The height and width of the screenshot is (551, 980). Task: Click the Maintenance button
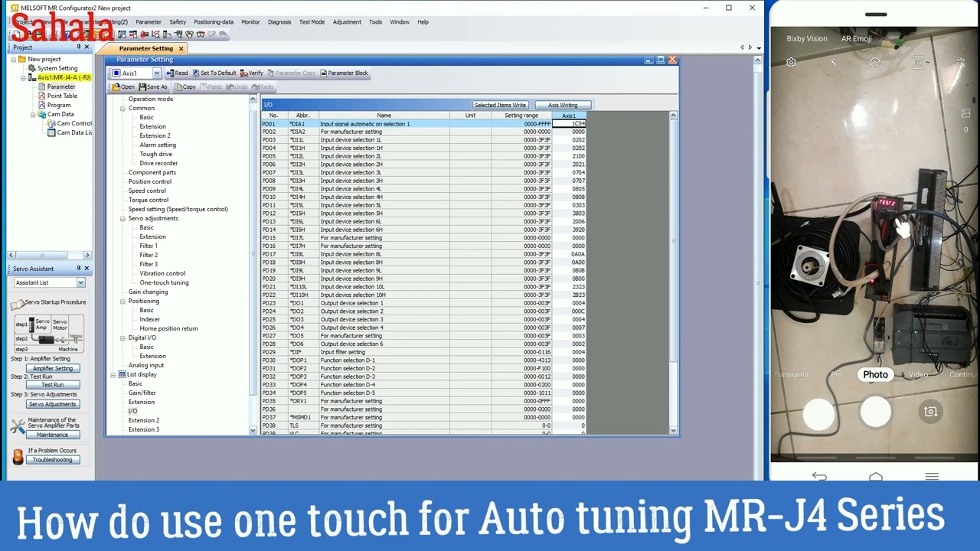[53, 435]
